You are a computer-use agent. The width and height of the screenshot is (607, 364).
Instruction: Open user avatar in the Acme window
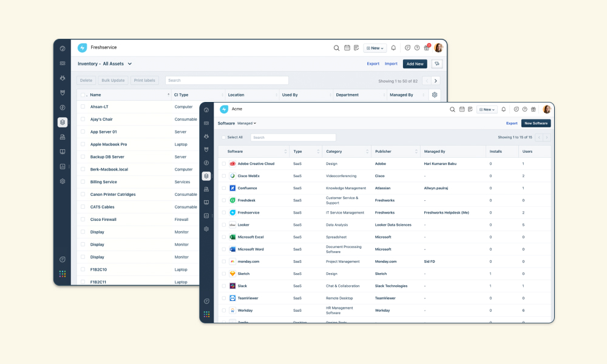(x=547, y=109)
